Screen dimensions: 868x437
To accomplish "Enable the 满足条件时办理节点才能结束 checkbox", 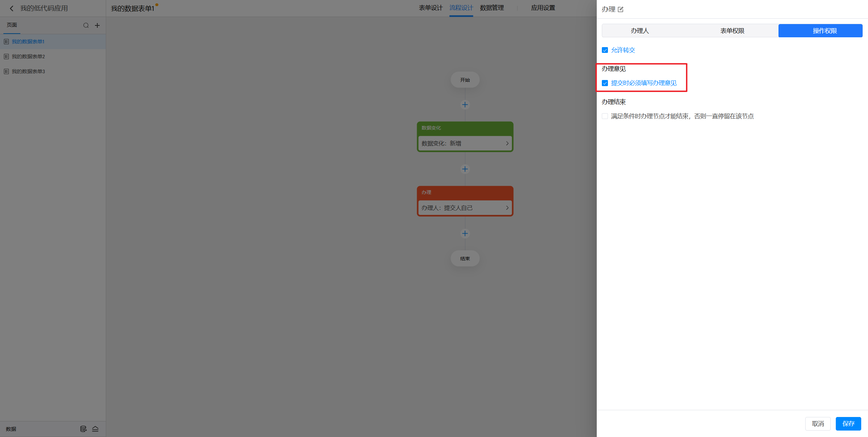I will pos(605,116).
